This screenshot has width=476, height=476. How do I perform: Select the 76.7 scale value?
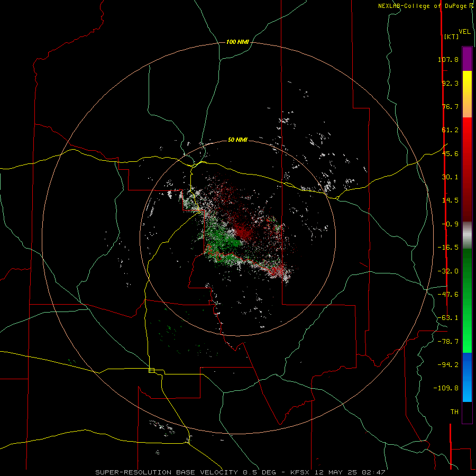[x=450, y=106]
